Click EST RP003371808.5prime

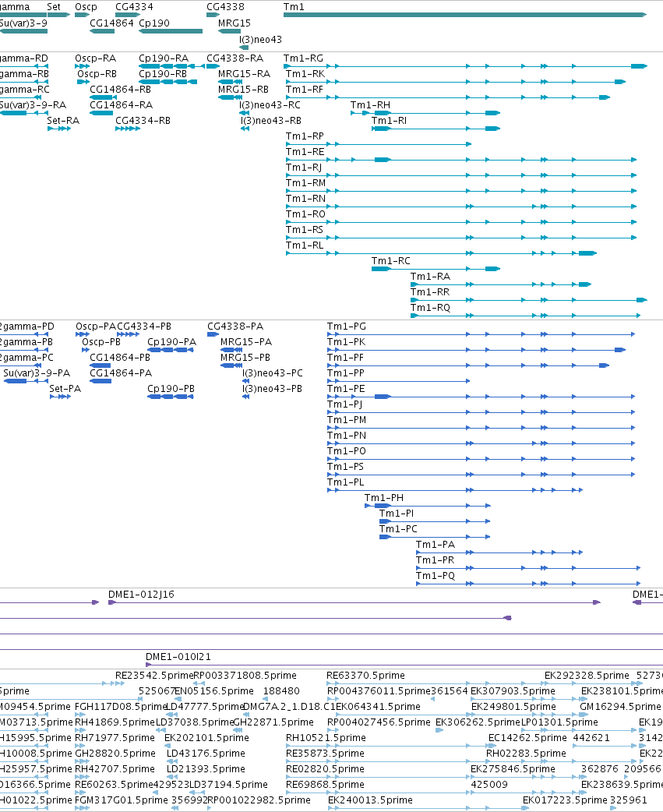point(245,676)
